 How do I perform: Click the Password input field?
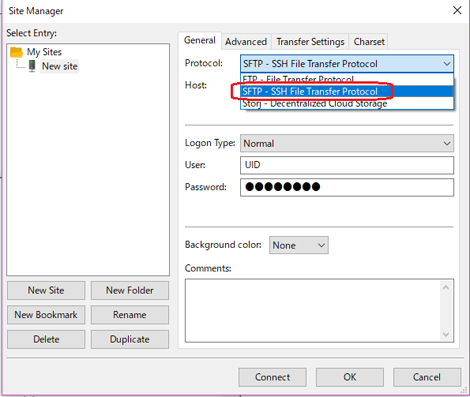347,187
